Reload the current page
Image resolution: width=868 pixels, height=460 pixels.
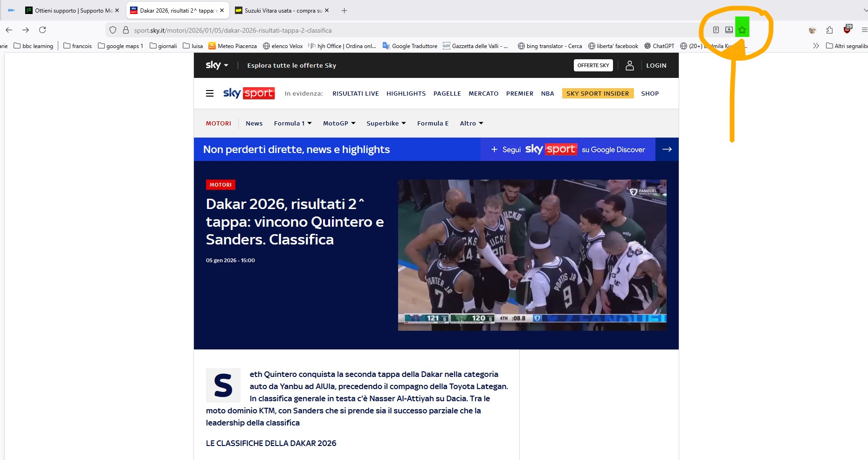pyautogui.click(x=42, y=30)
